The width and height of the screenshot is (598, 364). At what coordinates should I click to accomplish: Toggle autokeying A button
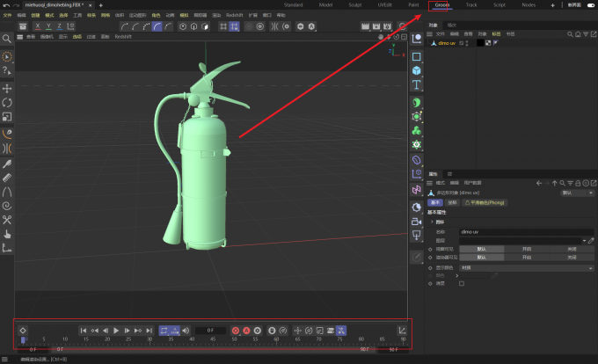click(x=246, y=331)
